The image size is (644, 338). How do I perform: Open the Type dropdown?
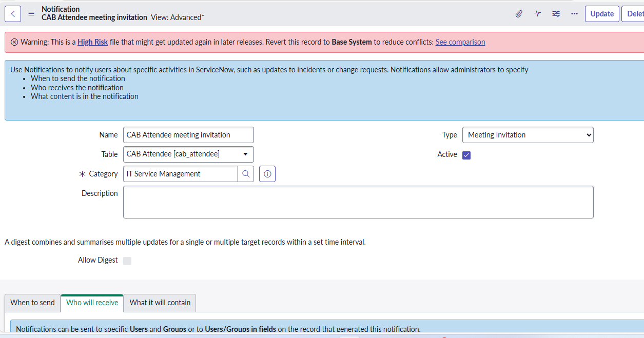point(528,135)
